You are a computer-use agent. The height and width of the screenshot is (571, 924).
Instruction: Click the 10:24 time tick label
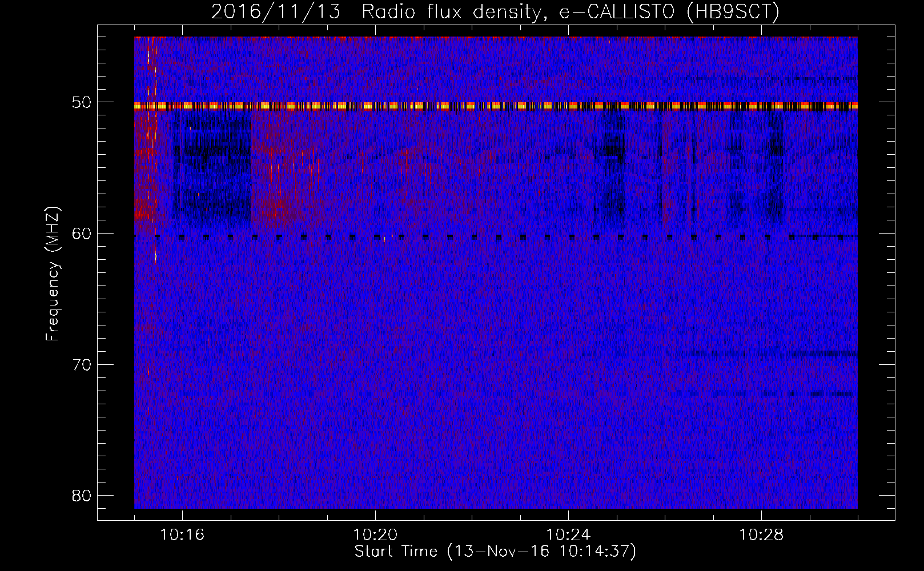[x=568, y=535]
